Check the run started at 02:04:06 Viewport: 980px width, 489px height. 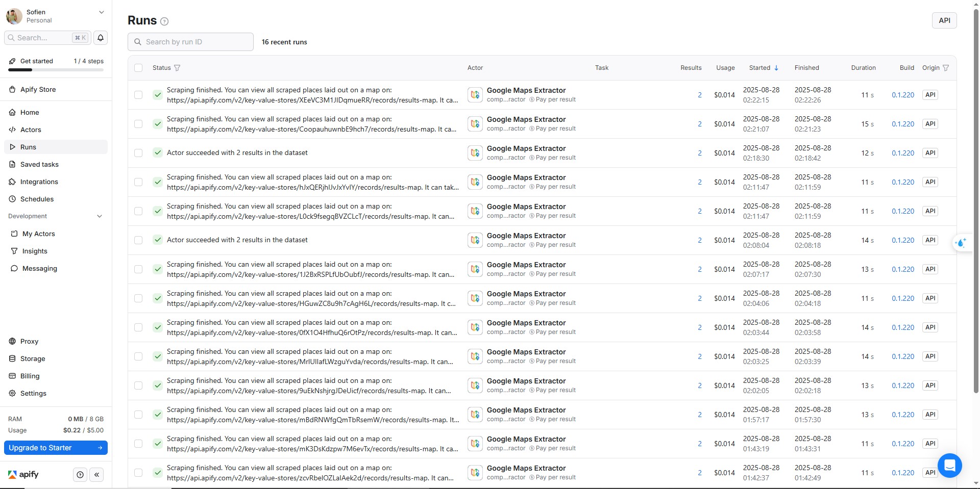[138, 298]
